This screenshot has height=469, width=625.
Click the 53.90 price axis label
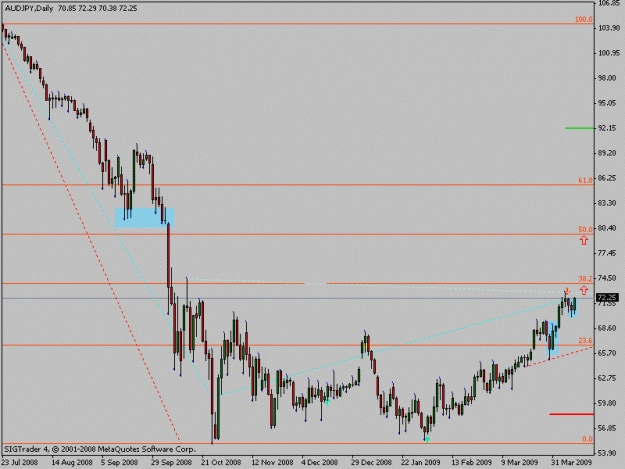[609, 453]
